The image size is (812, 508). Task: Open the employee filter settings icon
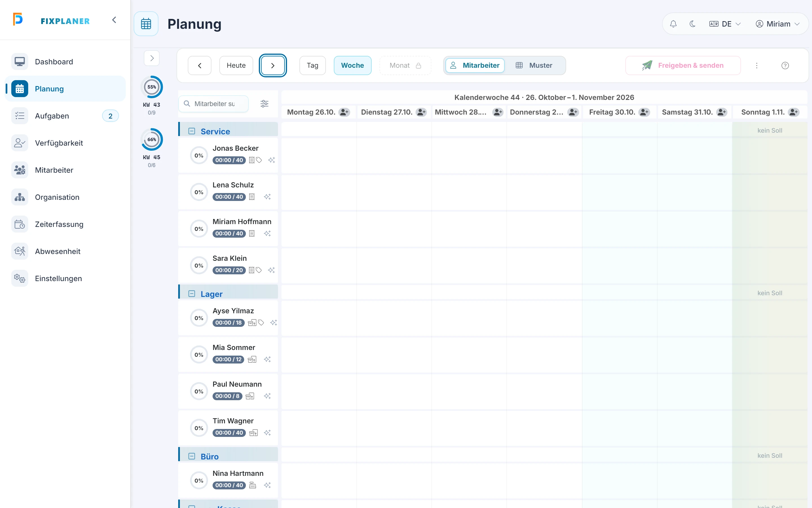click(x=264, y=104)
